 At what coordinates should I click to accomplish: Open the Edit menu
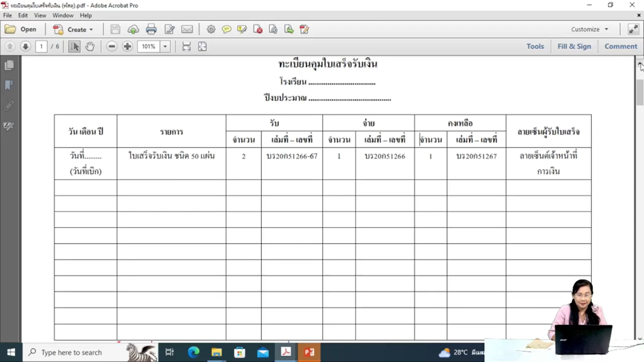click(x=23, y=15)
